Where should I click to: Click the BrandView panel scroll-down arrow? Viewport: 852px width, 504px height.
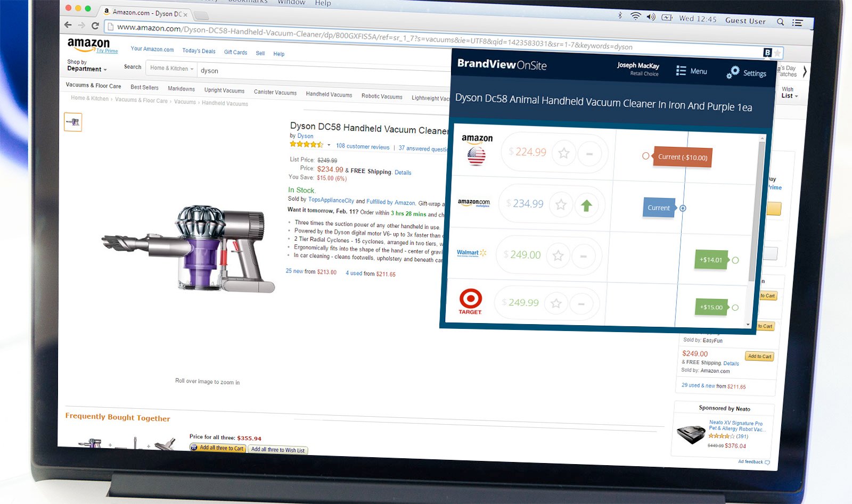coord(748,324)
